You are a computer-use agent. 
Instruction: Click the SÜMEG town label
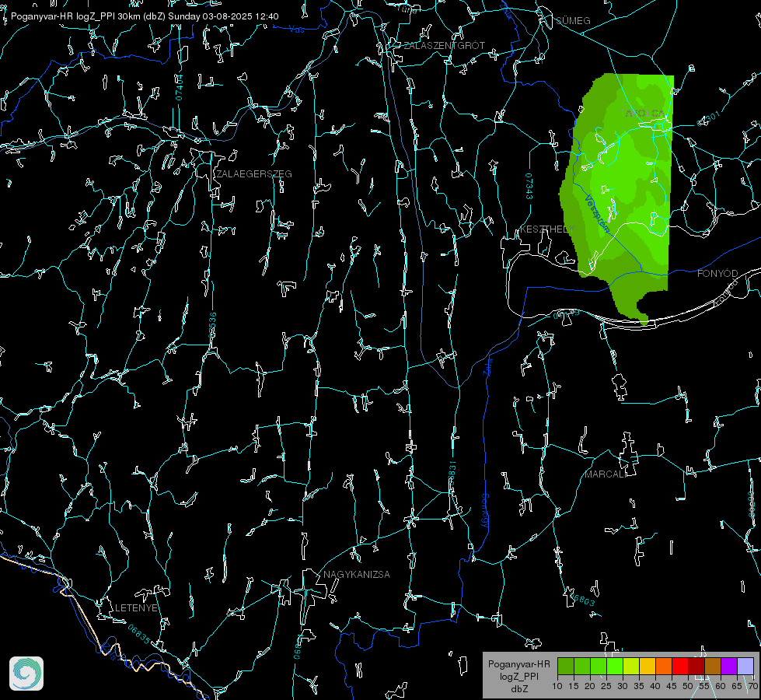[x=573, y=21]
